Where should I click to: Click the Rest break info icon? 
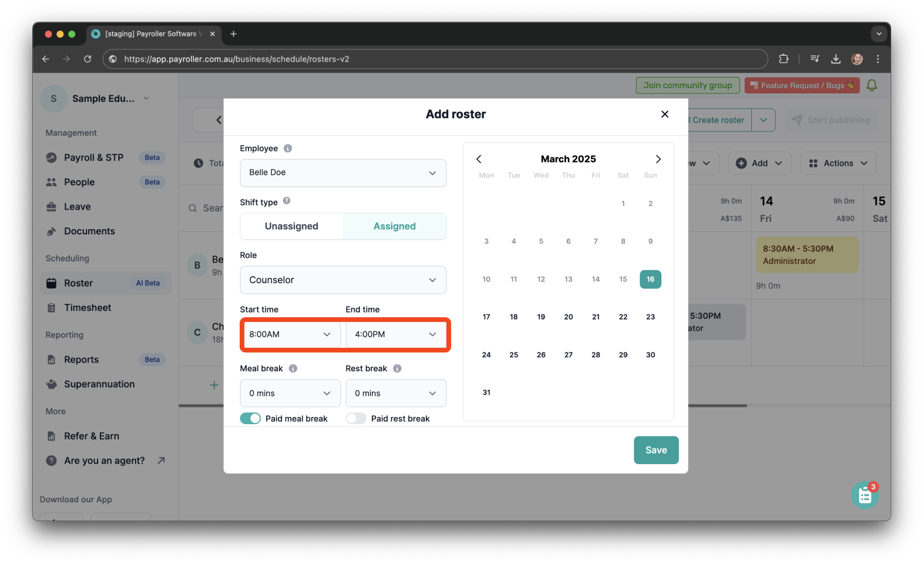[397, 368]
